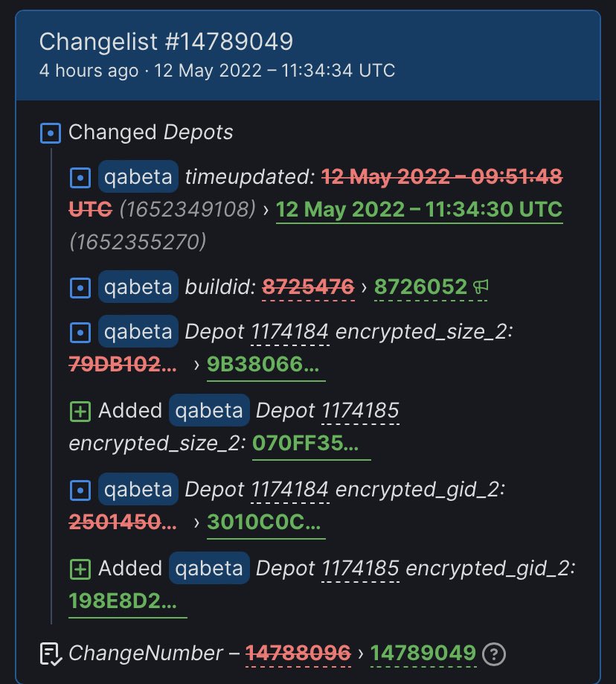Open the Changelist #14789049 title link
Image resolution: width=616 pixels, height=684 pixels.
(166, 41)
